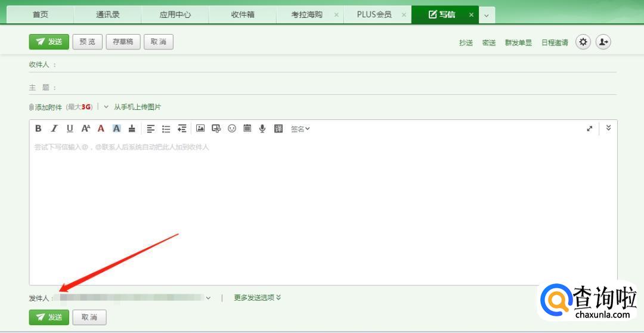Open the text alignment options
The image size is (644, 333).
tap(151, 129)
